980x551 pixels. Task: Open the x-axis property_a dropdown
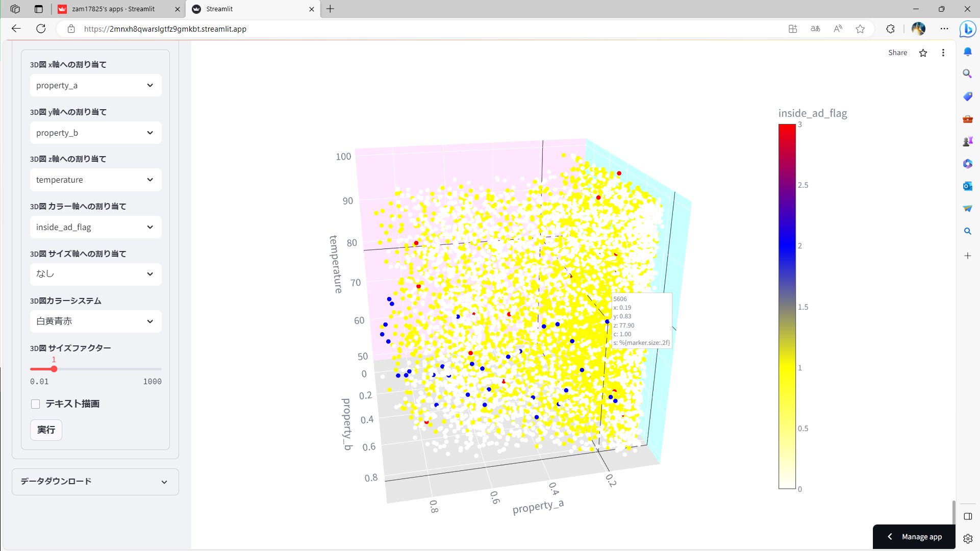tap(95, 85)
